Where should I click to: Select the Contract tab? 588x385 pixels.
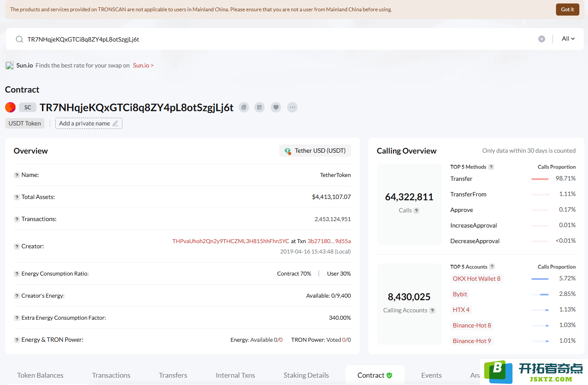click(x=375, y=375)
